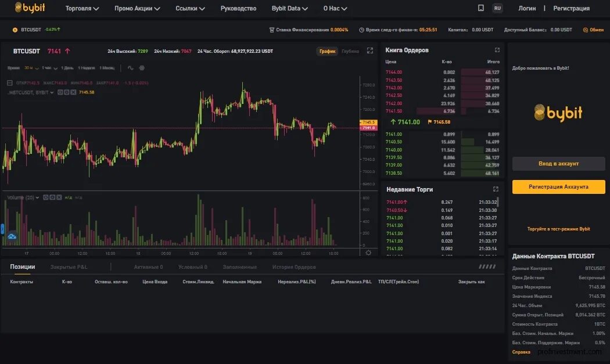
Task: Click the Регистрация link in header
Action: click(572, 8)
